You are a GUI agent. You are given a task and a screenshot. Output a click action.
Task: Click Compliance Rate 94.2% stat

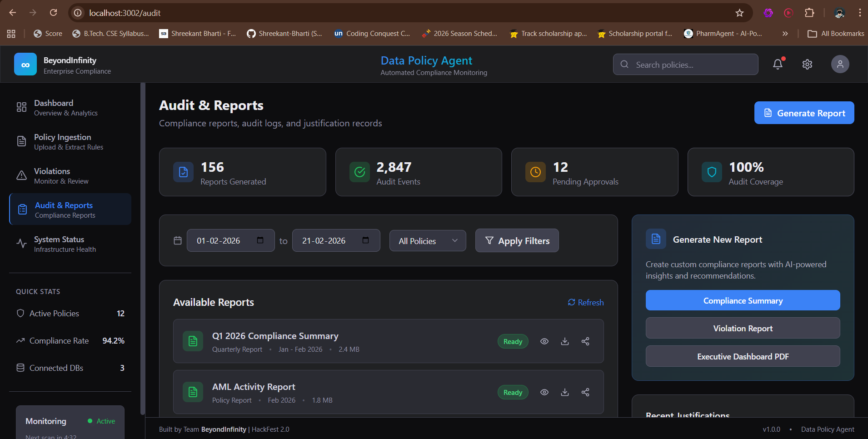click(70, 341)
